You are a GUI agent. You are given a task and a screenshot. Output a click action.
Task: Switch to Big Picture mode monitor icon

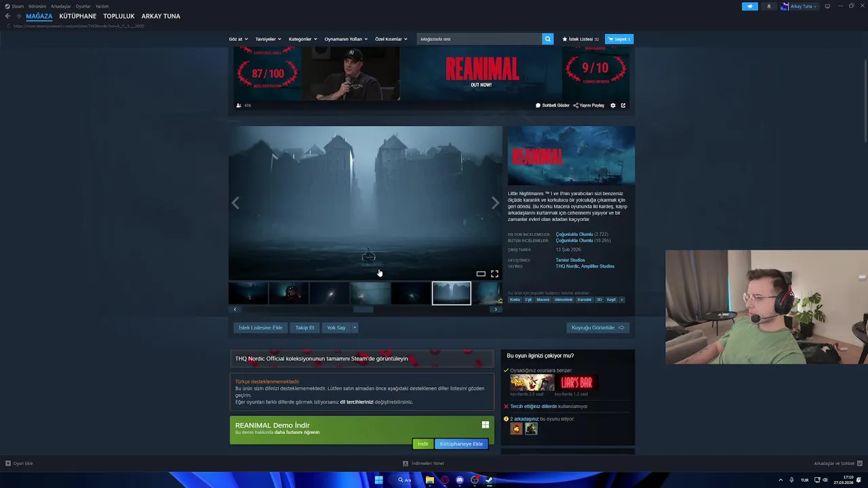pyautogui.click(x=827, y=6)
